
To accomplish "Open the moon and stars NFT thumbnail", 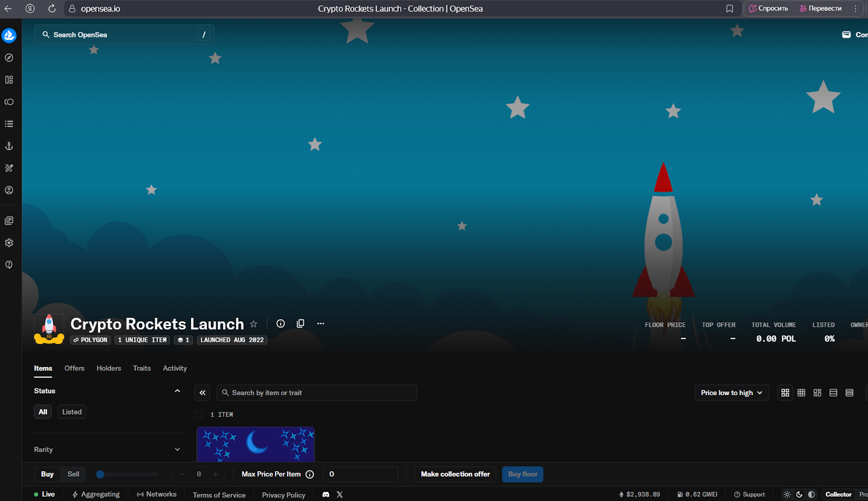I will coord(256,444).
